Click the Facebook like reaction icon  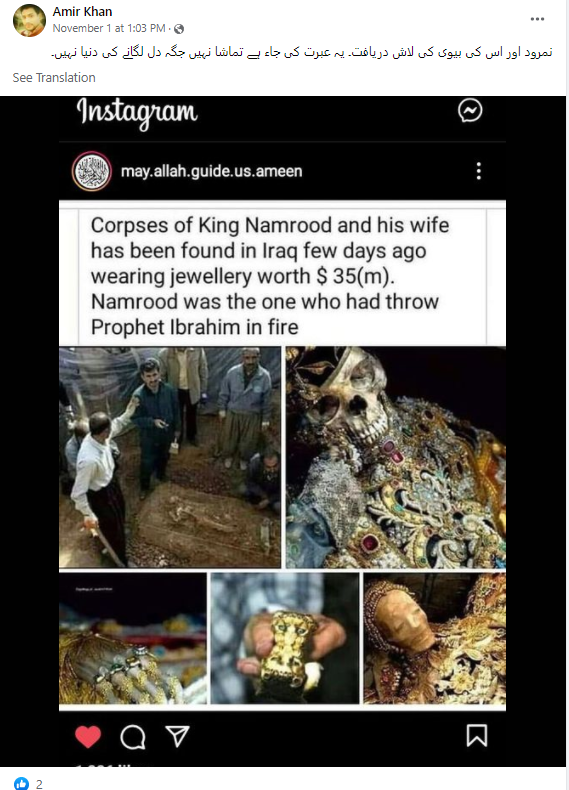[x=22, y=783]
